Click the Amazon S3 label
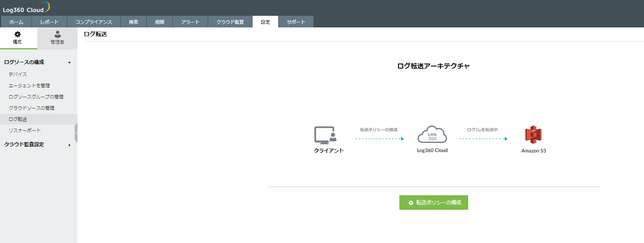Viewport: 644px width, 243px height. pos(534,151)
